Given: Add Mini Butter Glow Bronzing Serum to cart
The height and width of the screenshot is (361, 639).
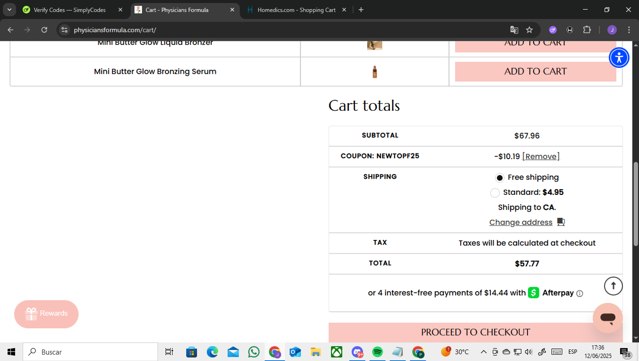Looking at the screenshot, I should pos(535,71).
